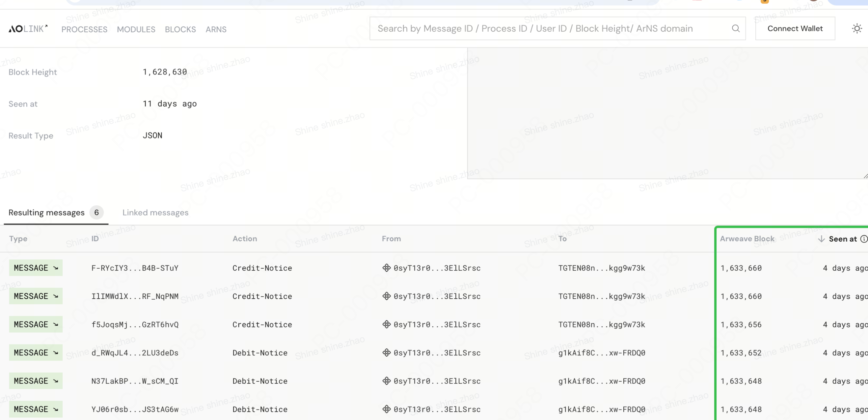The image size is (868, 420).
Task: Toggle the light/dark theme sun icon
Action: click(856, 29)
